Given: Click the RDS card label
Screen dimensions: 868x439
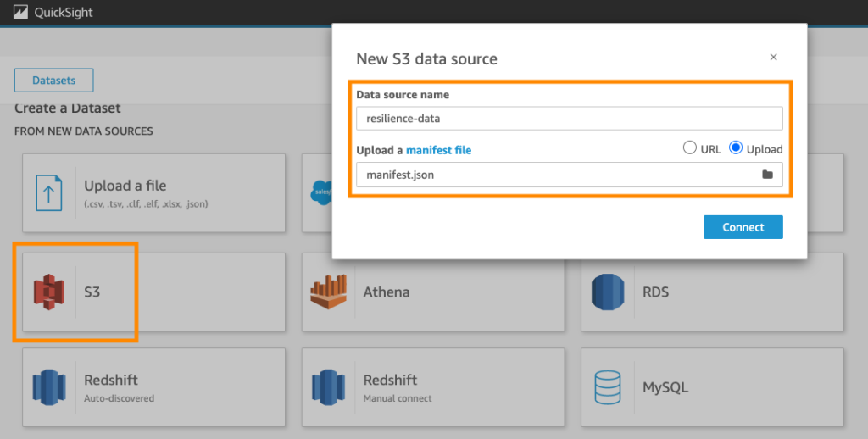Looking at the screenshot, I should (x=655, y=292).
